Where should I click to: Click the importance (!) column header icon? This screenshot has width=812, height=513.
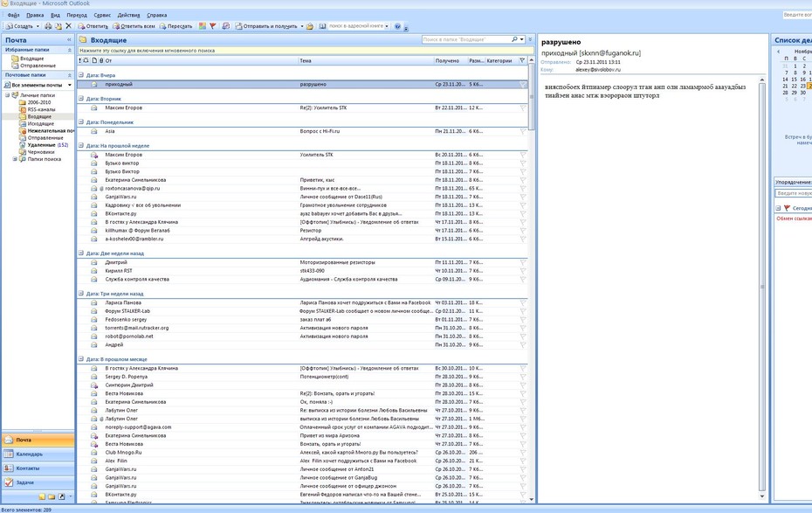79,60
